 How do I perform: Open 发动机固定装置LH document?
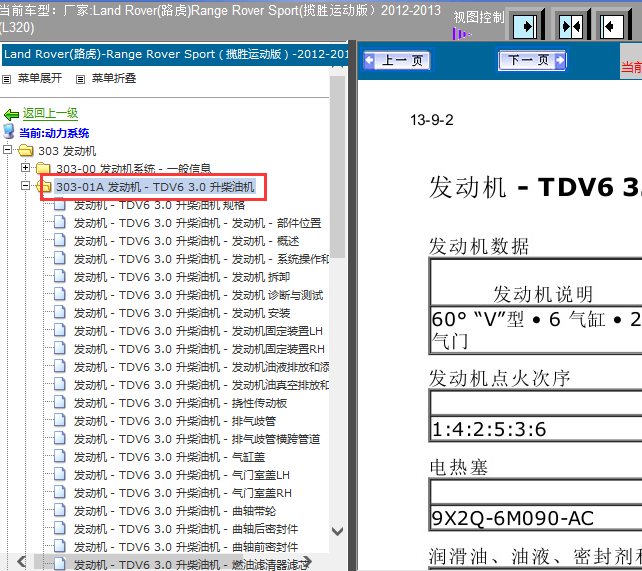coord(198,331)
